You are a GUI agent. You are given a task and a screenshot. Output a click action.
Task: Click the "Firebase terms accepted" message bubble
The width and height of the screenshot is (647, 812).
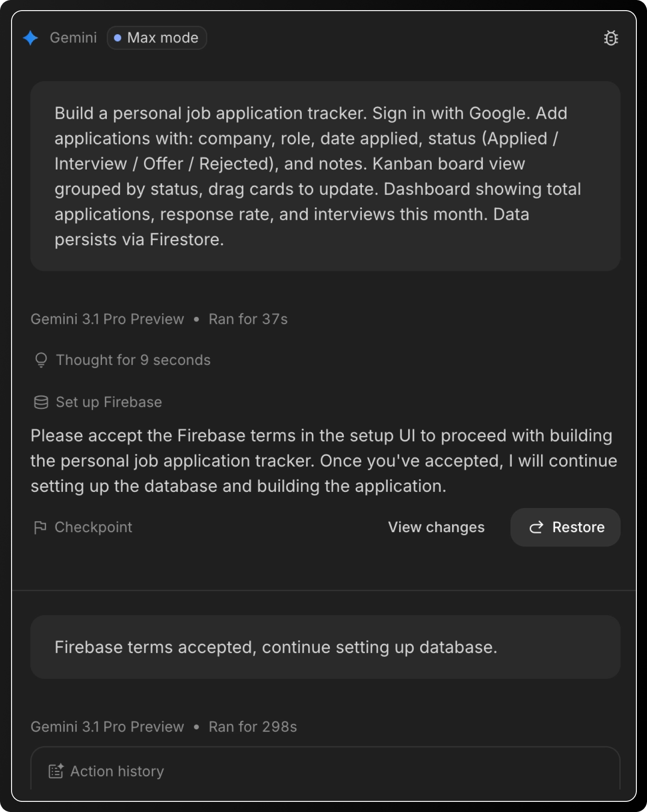click(x=325, y=647)
